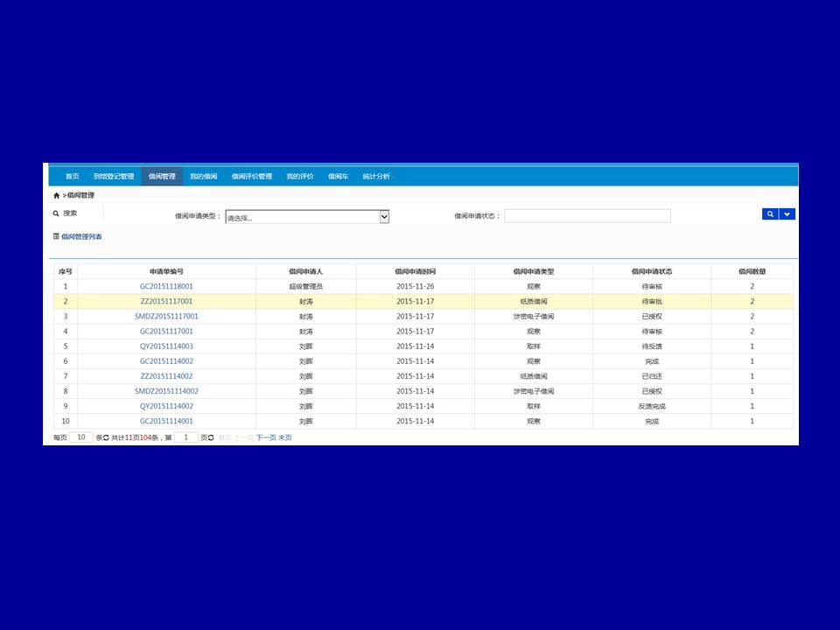Click the 借阅管理列表 heading link
This screenshot has width=840, height=630.
coord(81,237)
